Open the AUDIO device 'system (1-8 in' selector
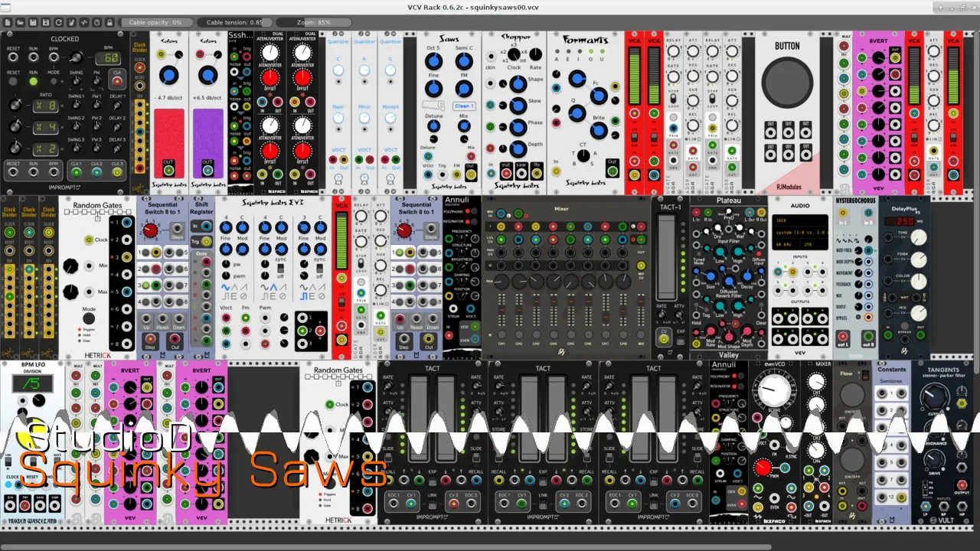 click(x=799, y=232)
